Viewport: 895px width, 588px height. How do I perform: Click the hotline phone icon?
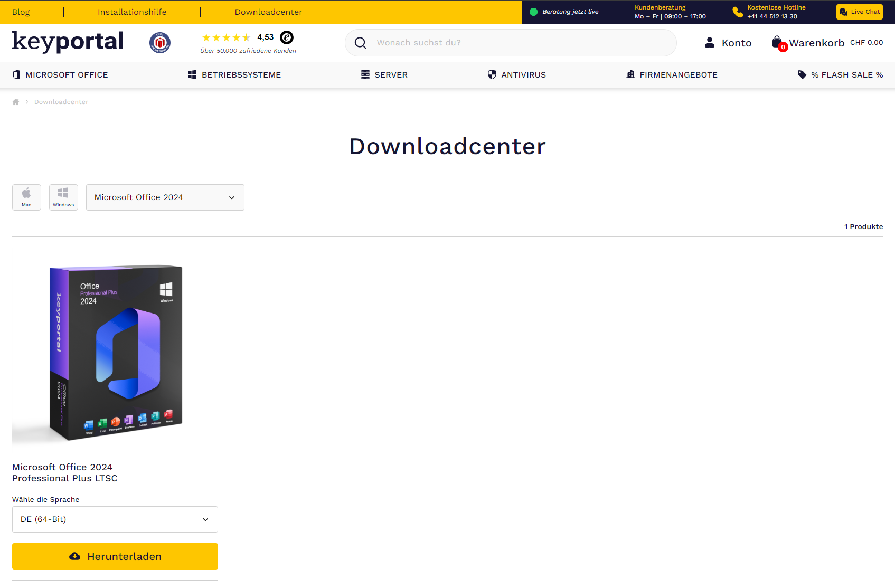pos(738,12)
